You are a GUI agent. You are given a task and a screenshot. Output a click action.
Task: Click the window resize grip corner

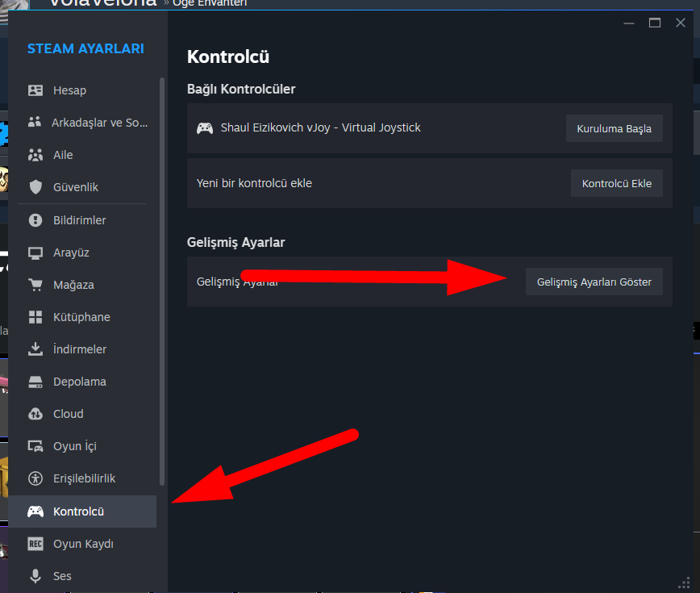[x=684, y=584]
